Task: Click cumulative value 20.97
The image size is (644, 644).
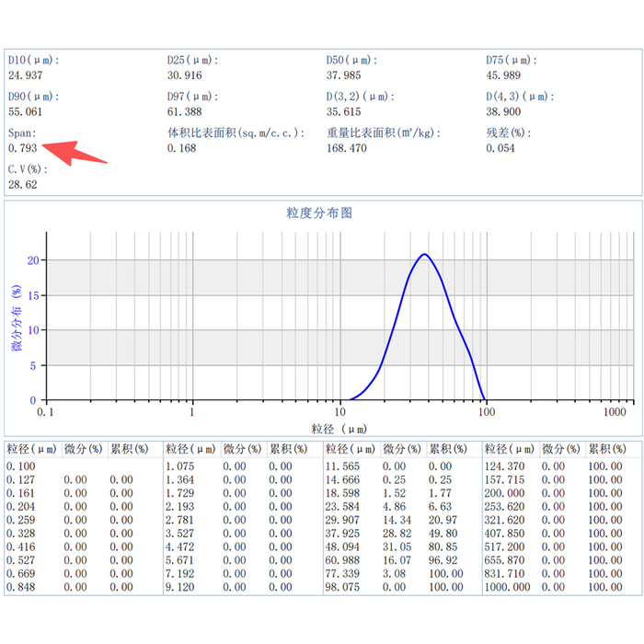Action: (443, 520)
